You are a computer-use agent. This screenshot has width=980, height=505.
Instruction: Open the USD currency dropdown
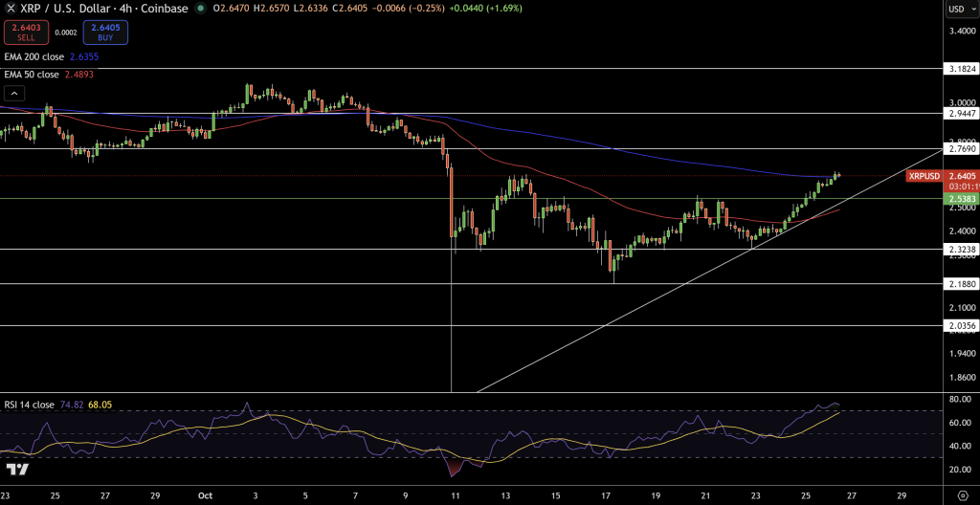click(958, 10)
